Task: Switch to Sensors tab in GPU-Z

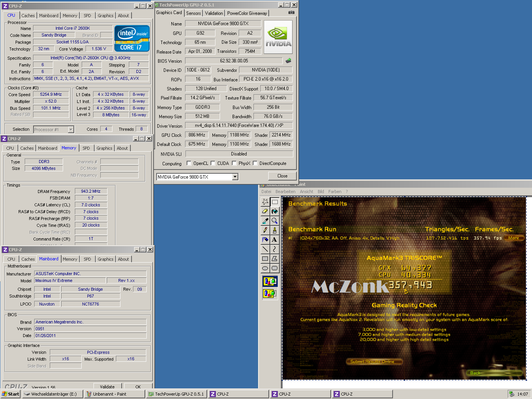Action: [x=193, y=13]
